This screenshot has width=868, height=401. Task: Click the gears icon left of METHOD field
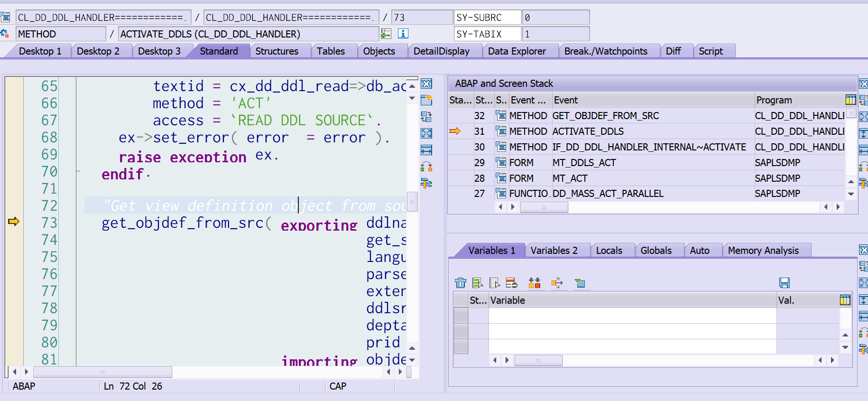coord(5,34)
